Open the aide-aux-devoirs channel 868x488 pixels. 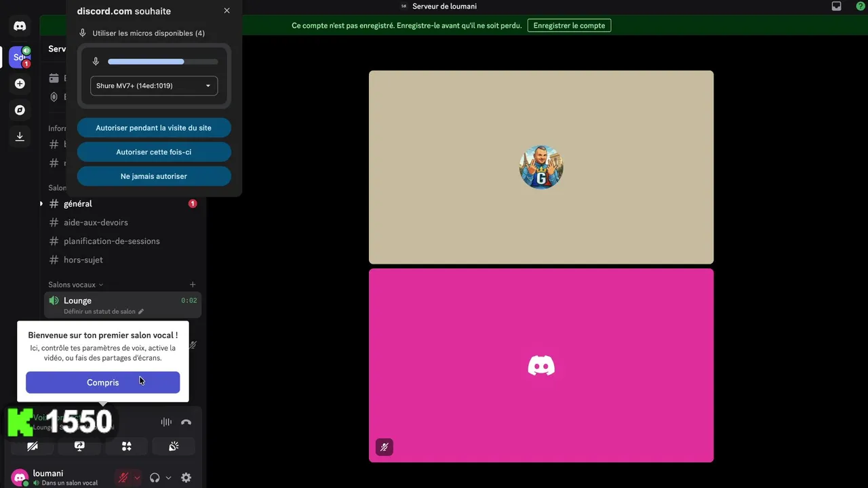click(x=122, y=222)
